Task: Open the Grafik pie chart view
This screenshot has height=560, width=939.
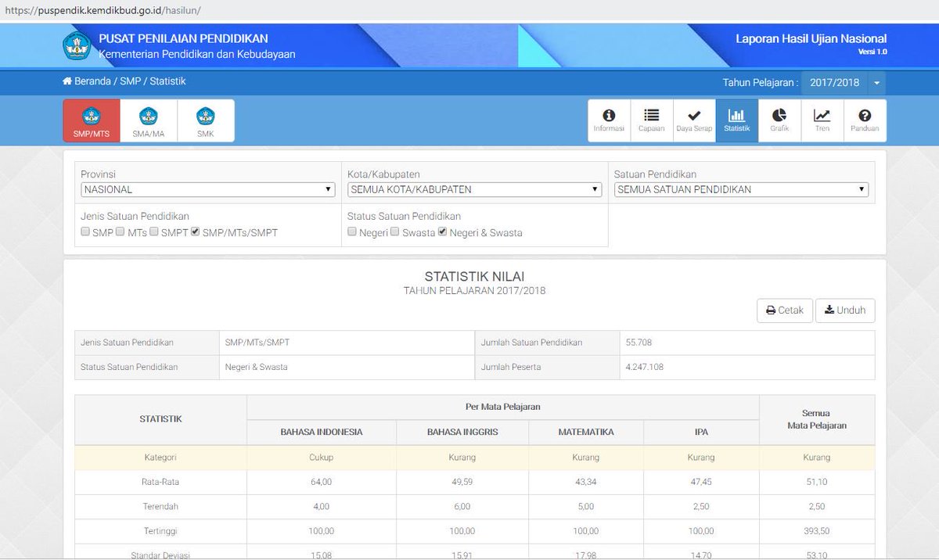Action: (x=779, y=120)
